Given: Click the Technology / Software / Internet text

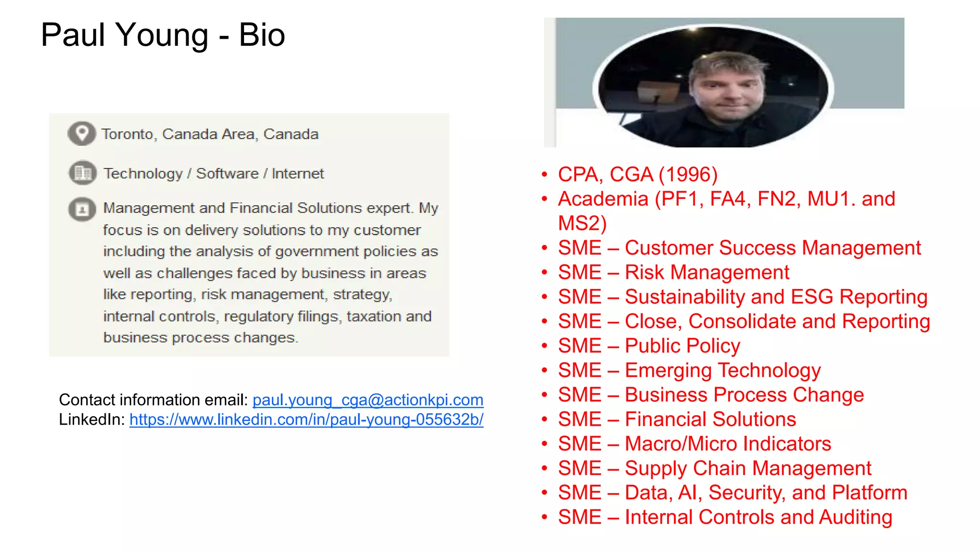Looking at the screenshot, I should (213, 173).
